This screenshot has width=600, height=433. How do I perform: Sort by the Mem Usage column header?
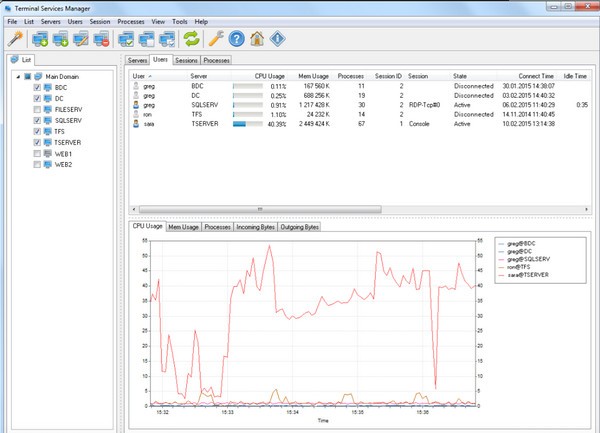(x=311, y=76)
